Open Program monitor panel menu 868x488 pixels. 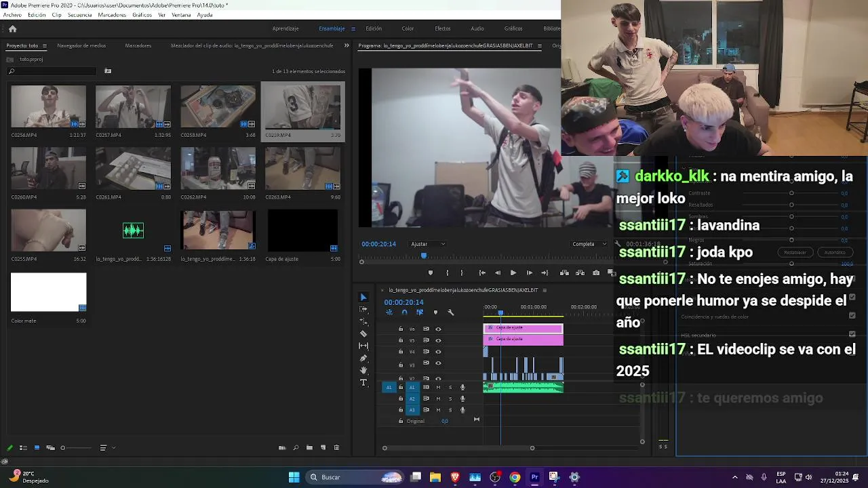point(540,45)
